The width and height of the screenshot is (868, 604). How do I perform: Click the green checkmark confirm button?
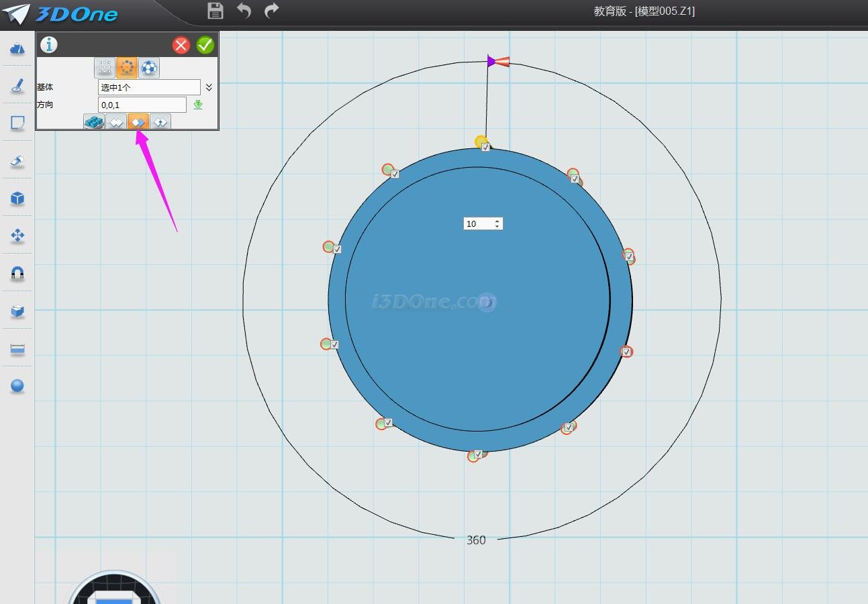pyautogui.click(x=205, y=45)
